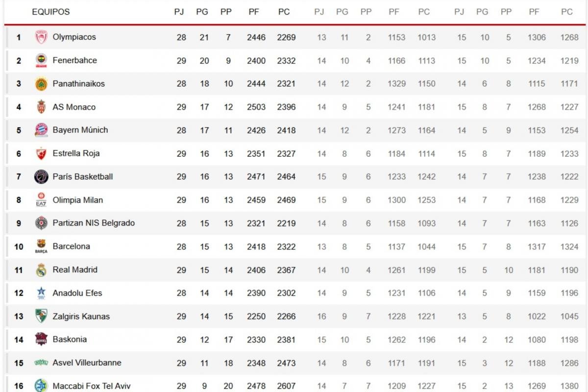Click the Barcelona club crest
Viewport: 588px width, 392px height.
(x=41, y=246)
